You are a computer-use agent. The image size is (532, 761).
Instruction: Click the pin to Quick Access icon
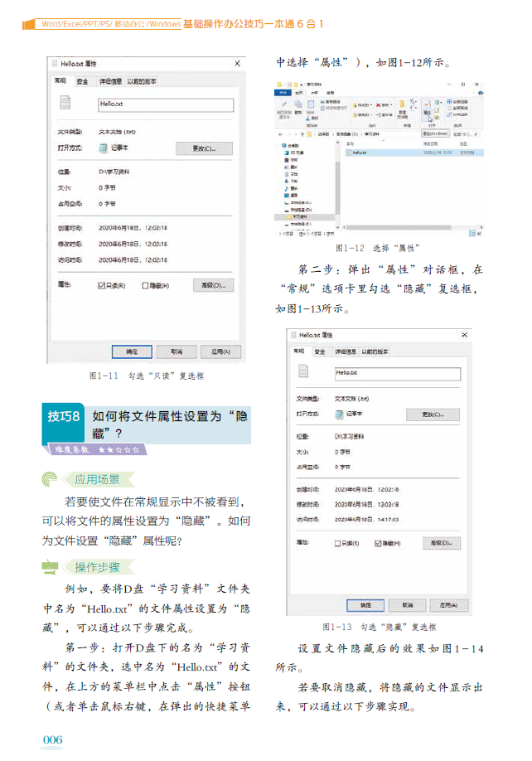coord(284,104)
